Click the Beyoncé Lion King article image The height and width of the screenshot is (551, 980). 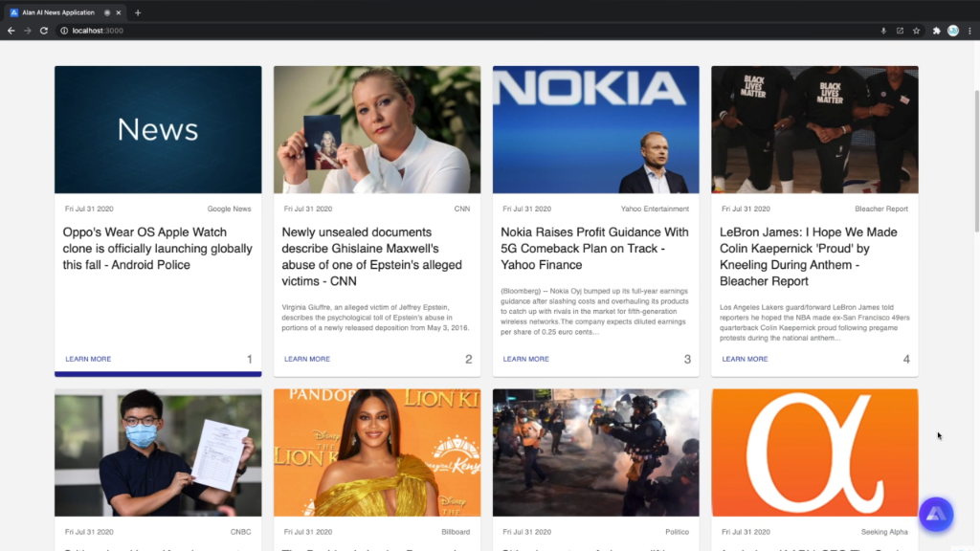(x=377, y=452)
